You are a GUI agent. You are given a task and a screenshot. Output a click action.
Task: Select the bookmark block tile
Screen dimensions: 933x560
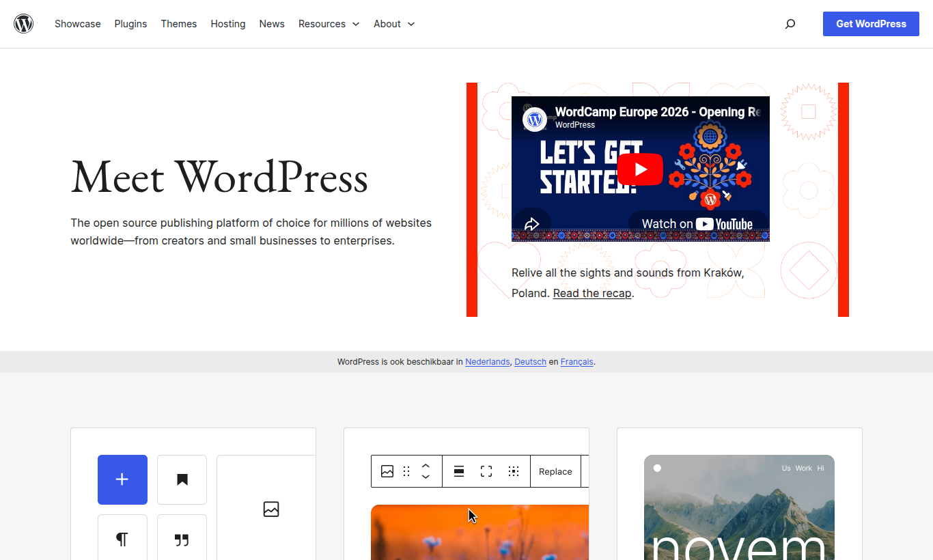[x=182, y=479]
